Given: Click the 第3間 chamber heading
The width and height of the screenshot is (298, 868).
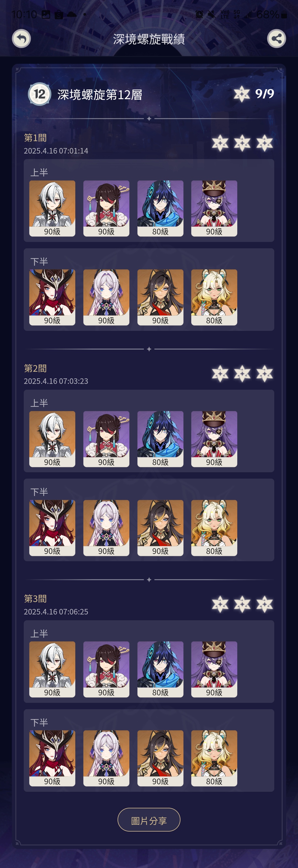Looking at the screenshot, I should (x=35, y=599).
